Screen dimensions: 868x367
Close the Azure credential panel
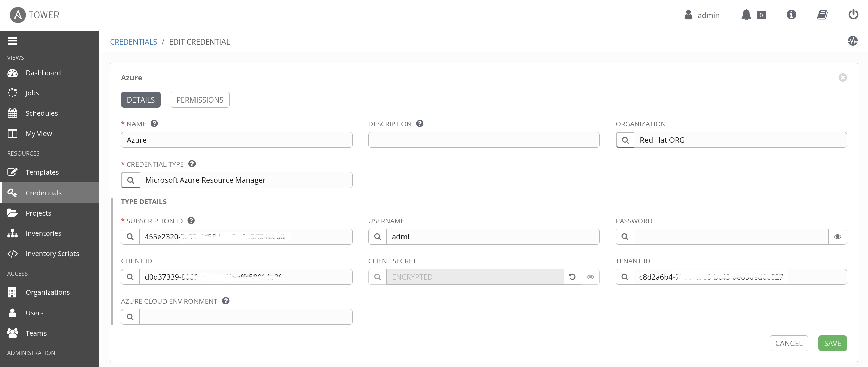coord(842,78)
